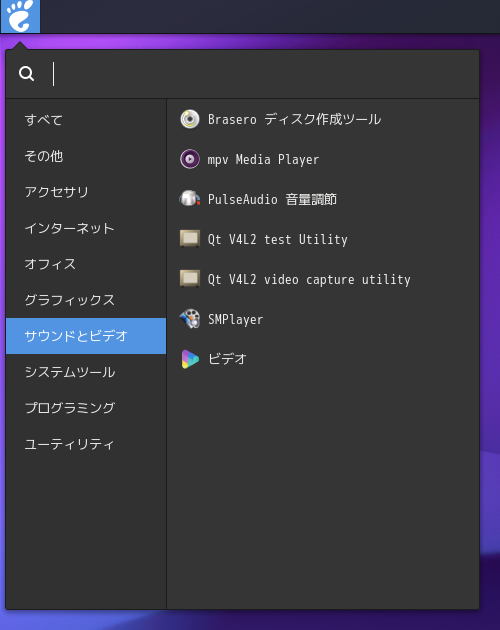Screen dimensions: 500x630
Task: Focus the application search field
Action: pos(263,74)
